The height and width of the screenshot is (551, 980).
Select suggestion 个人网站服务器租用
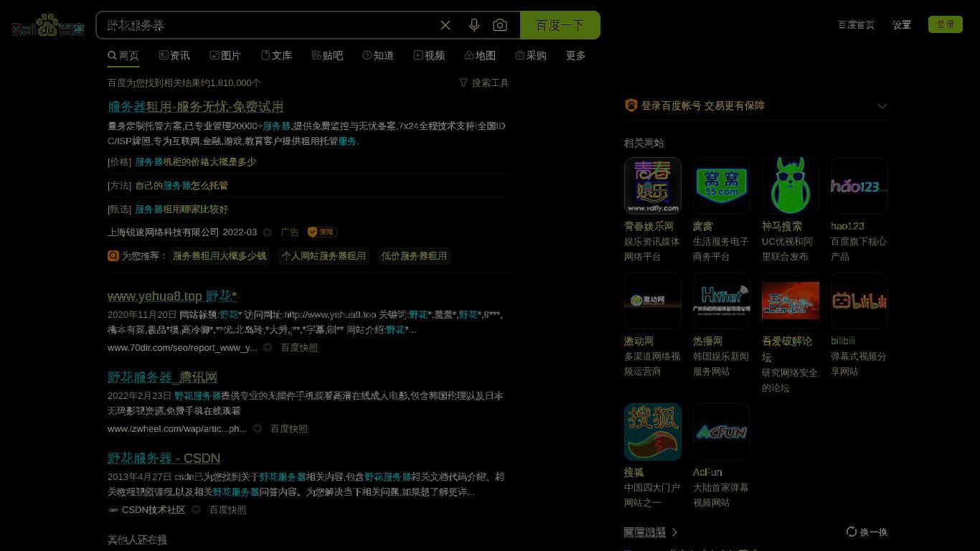click(x=324, y=255)
